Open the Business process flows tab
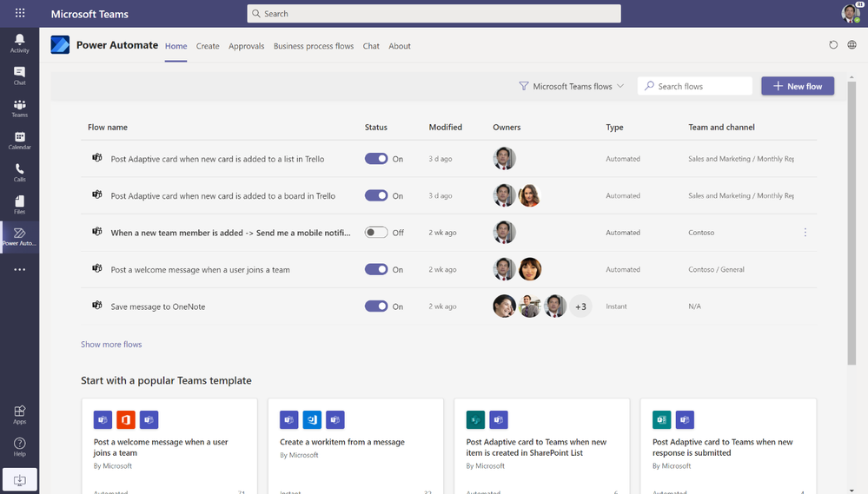This screenshot has width=868, height=494. [313, 46]
